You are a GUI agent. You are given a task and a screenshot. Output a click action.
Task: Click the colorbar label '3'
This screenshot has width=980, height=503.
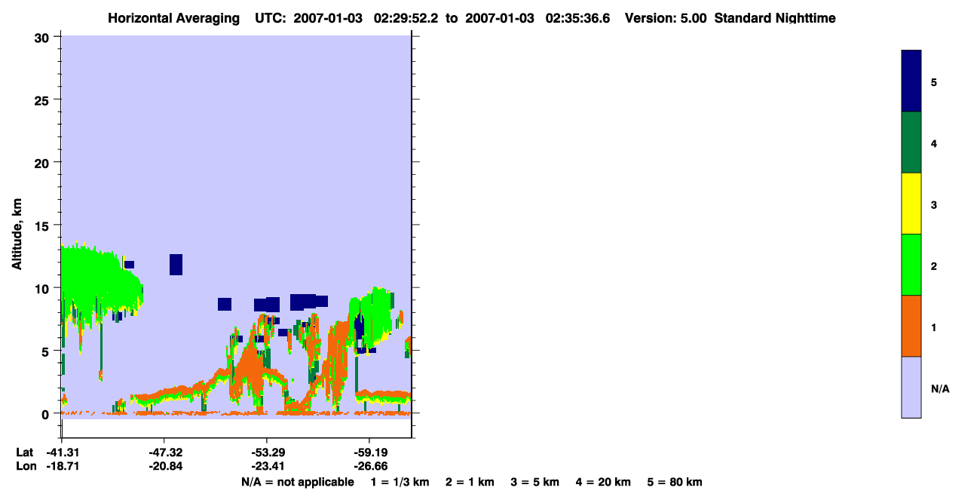click(x=934, y=204)
